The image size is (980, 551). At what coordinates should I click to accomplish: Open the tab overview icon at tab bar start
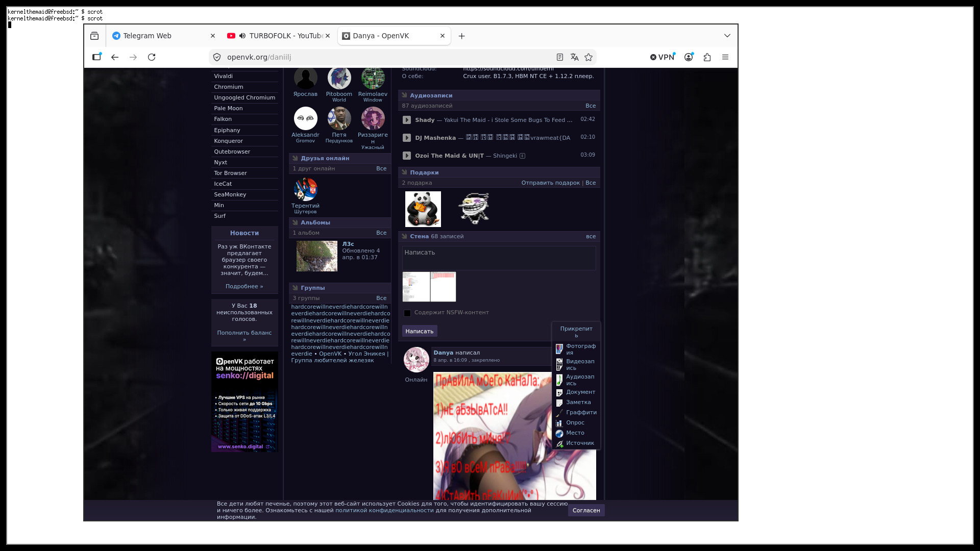pyautogui.click(x=94, y=36)
